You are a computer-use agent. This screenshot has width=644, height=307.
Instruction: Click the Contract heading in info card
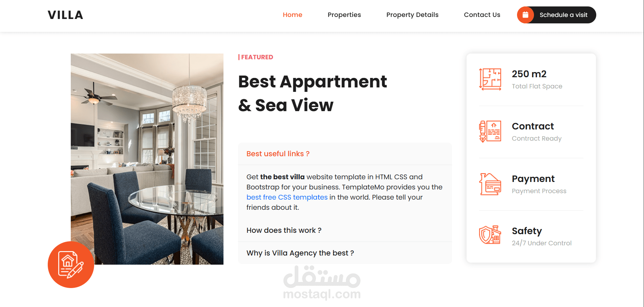point(533,126)
